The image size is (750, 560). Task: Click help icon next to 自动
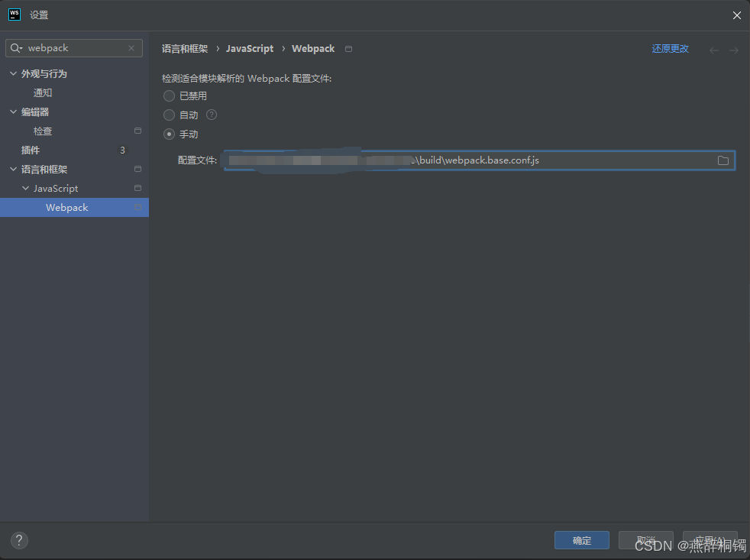pos(212,115)
